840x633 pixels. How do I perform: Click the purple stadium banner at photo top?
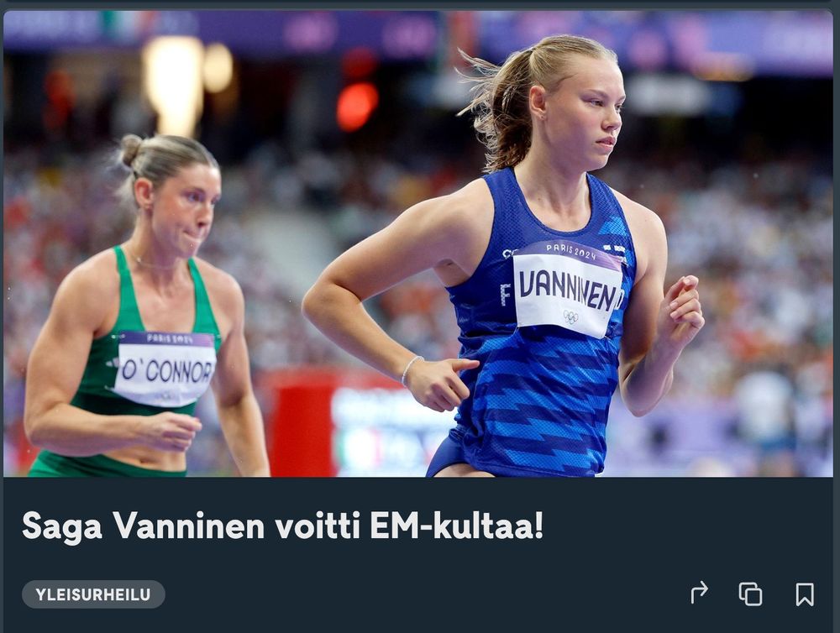[x=417, y=32]
